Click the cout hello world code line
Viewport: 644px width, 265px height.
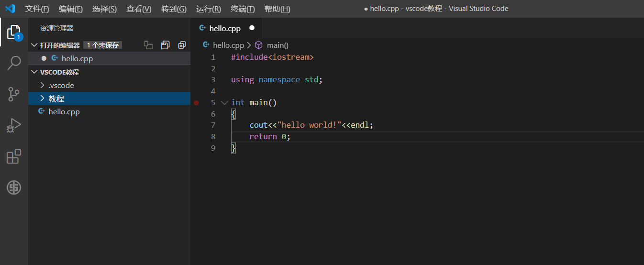311,125
